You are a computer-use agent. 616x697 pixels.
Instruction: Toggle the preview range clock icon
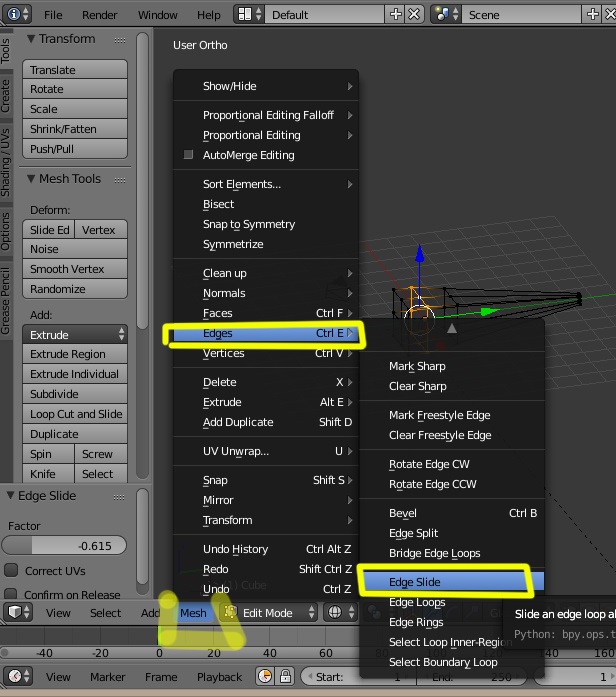265,676
